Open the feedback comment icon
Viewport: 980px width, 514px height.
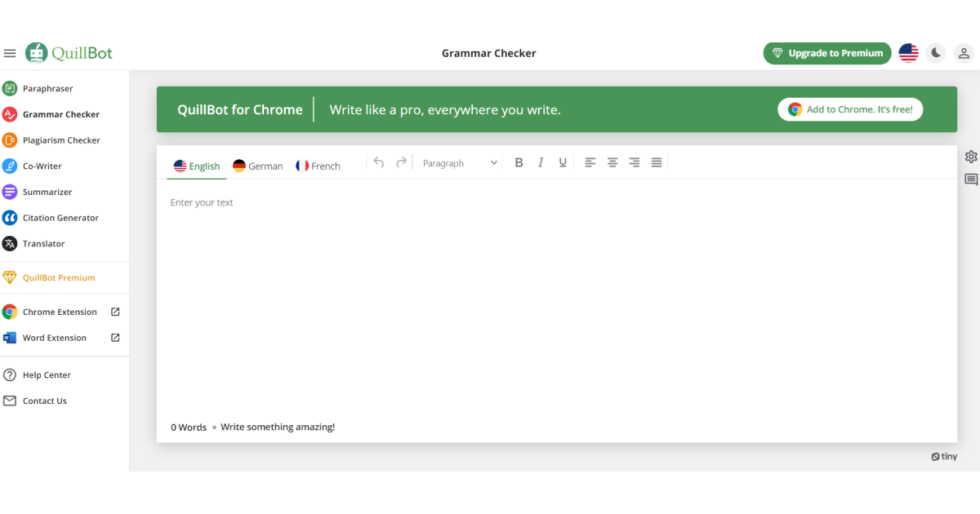[971, 179]
